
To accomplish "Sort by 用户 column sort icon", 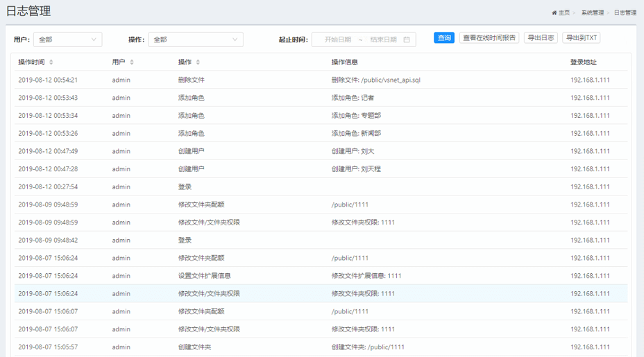I will [x=132, y=62].
